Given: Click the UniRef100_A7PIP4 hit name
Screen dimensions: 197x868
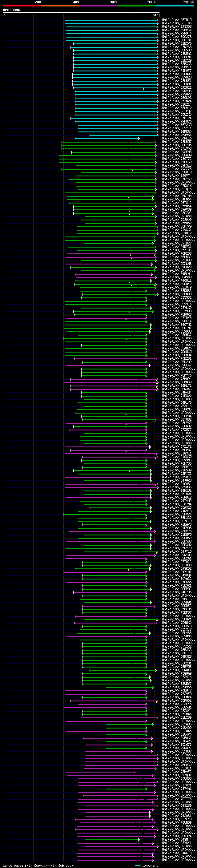Looking at the screenshot, I should (x=177, y=118).
